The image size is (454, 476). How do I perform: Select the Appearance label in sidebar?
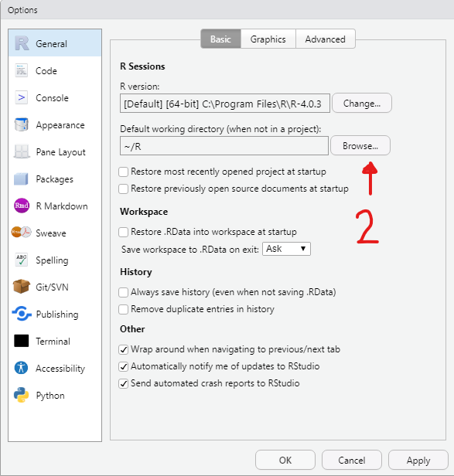[x=60, y=125]
